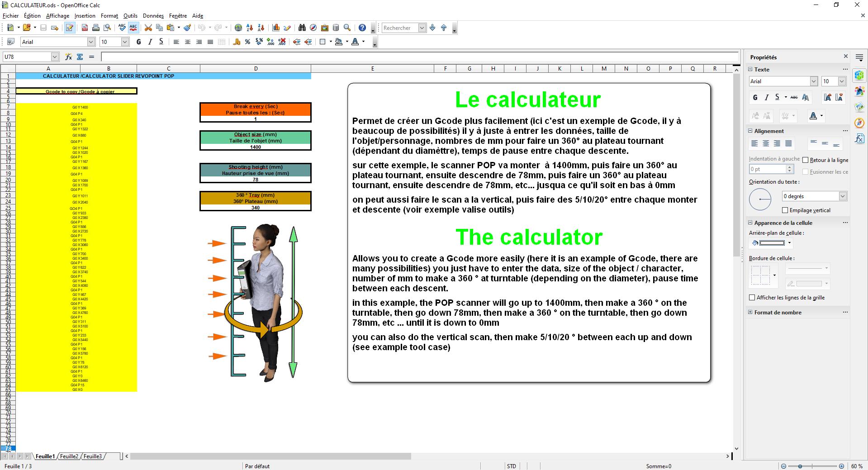Click the Cut scissors icon
Screen dimensions: 868x470
[x=148, y=28]
